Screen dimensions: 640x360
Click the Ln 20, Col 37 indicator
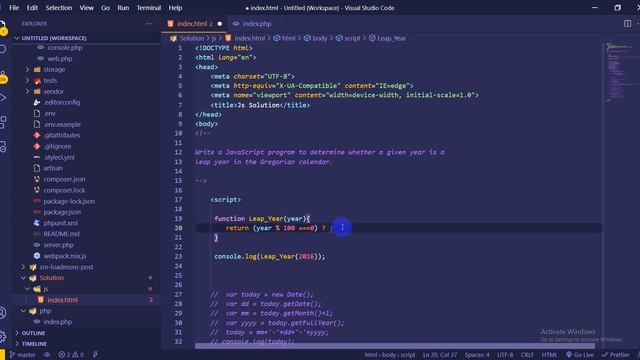[x=440, y=355]
